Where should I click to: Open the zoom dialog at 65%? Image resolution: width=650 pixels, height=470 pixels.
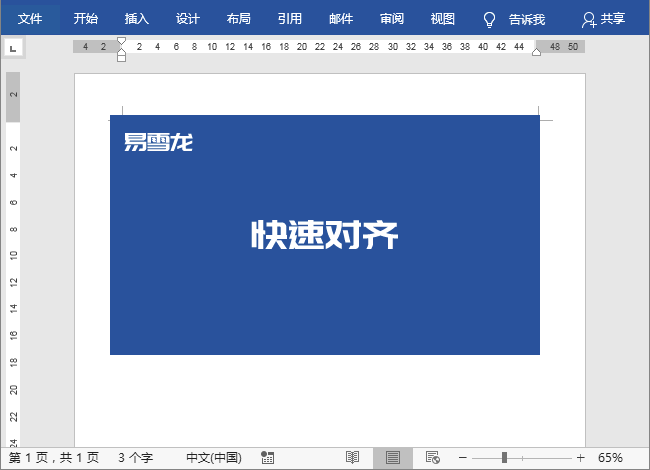[610, 458]
